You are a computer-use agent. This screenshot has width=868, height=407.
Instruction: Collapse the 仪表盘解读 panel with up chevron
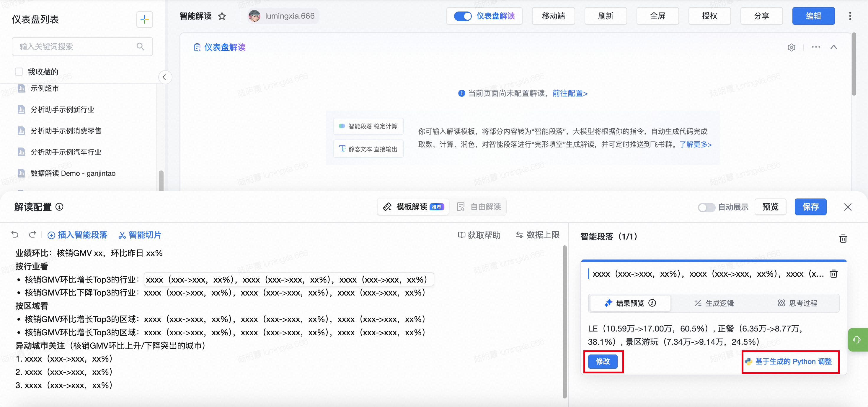pyautogui.click(x=833, y=47)
